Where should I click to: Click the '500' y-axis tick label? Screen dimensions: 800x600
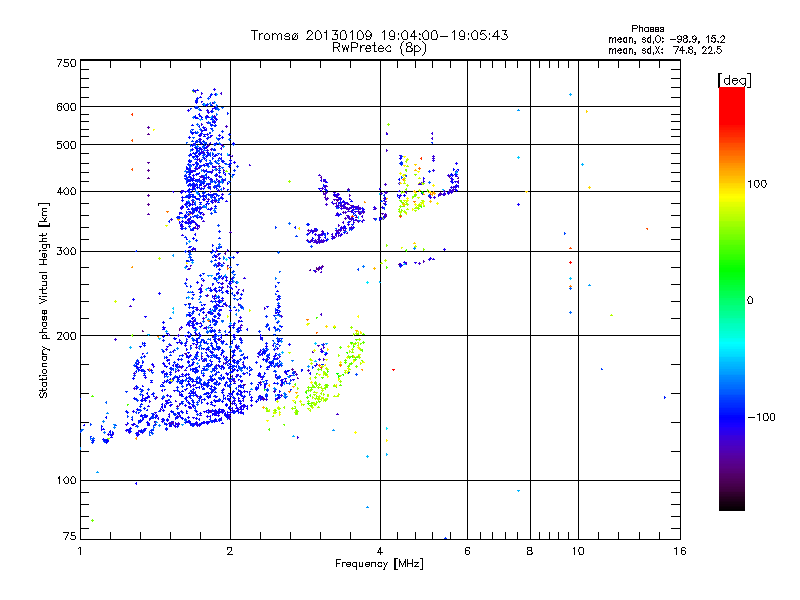point(66,145)
